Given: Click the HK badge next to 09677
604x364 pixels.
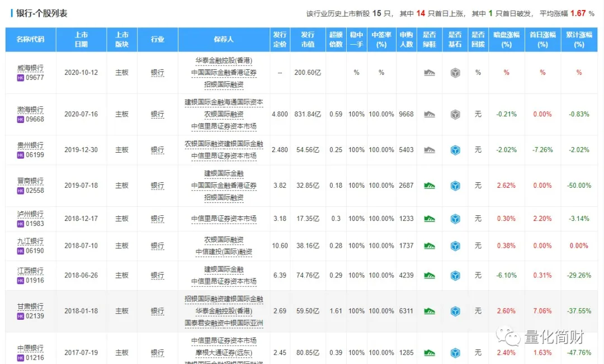Looking at the screenshot, I should (x=21, y=78).
